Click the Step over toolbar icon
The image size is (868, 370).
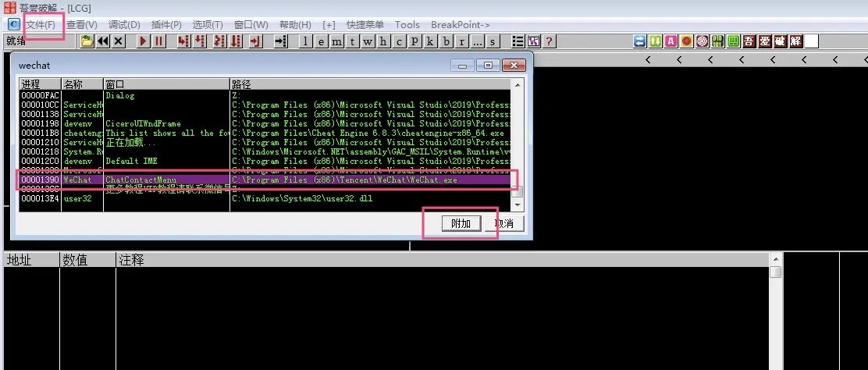200,41
